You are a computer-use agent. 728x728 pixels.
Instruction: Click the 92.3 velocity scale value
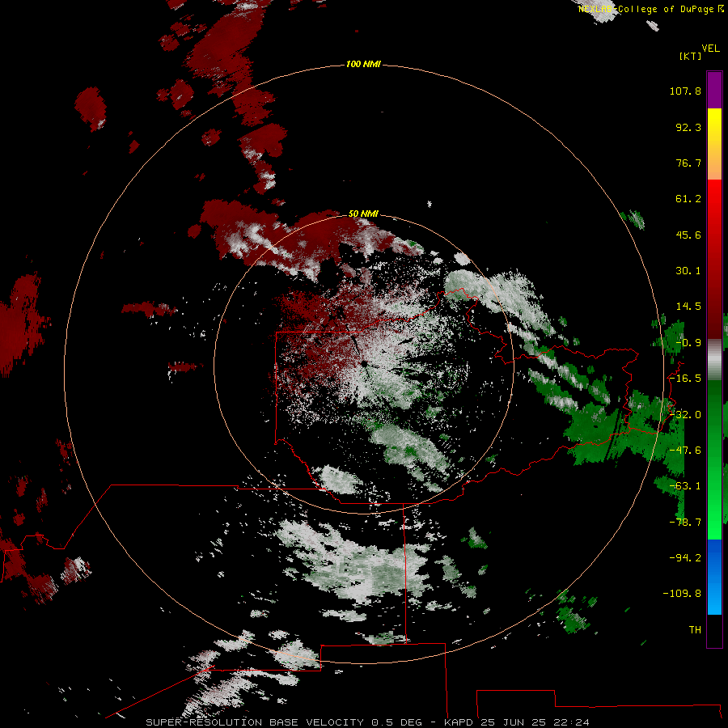point(688,127)
